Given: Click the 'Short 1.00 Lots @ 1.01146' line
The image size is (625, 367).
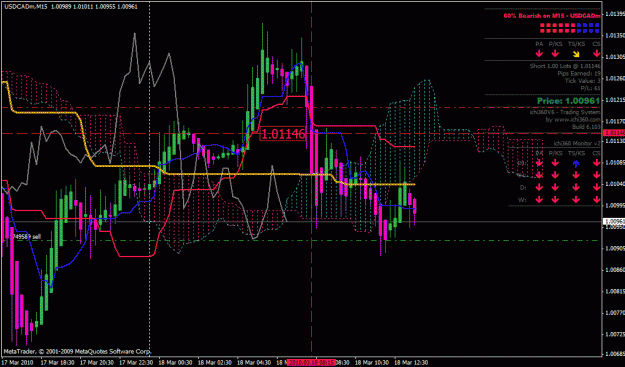Looking at the screenshot, I should click(565, 66).
